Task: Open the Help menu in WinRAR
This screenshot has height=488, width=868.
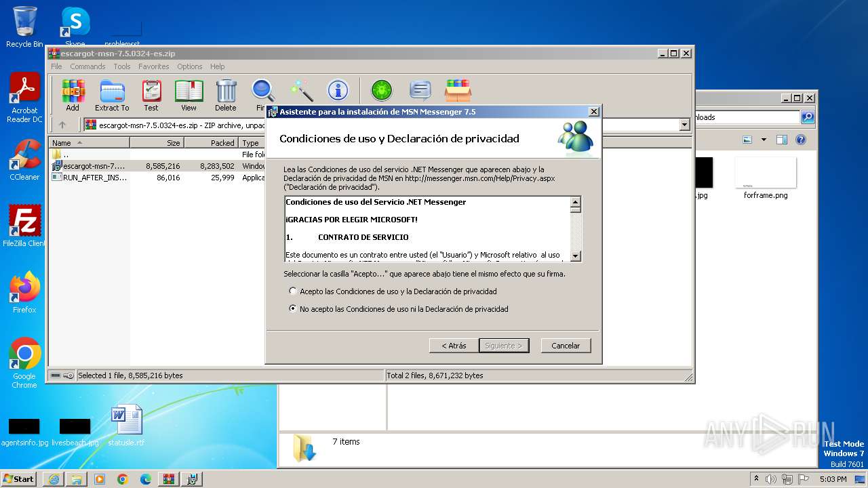Action: [x=217, y=66]
